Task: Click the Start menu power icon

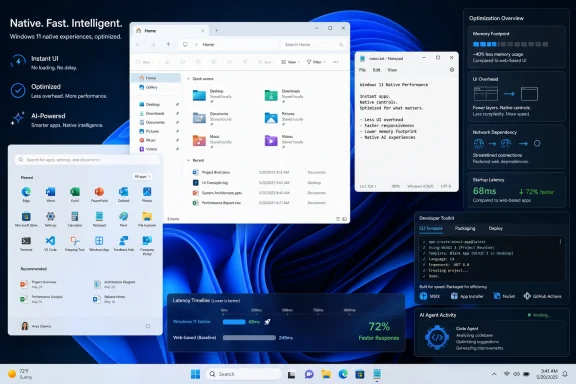Action: click(x=148, y=326)
